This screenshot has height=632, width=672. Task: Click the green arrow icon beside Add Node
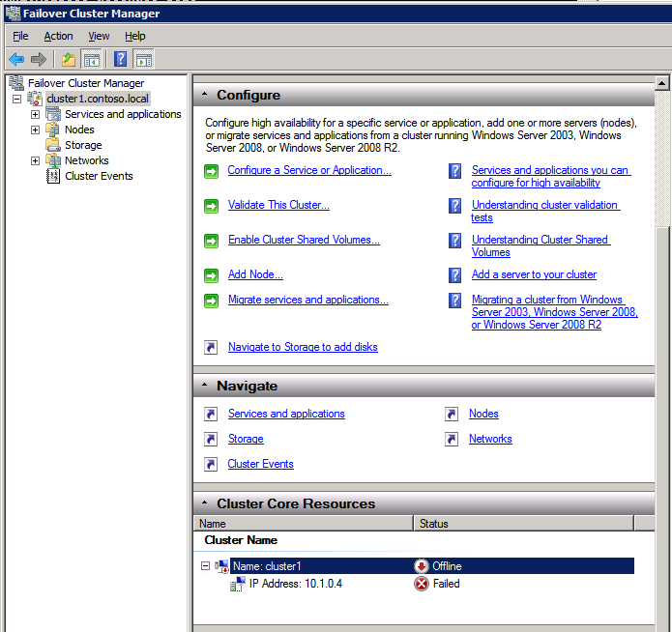(211, 275)
